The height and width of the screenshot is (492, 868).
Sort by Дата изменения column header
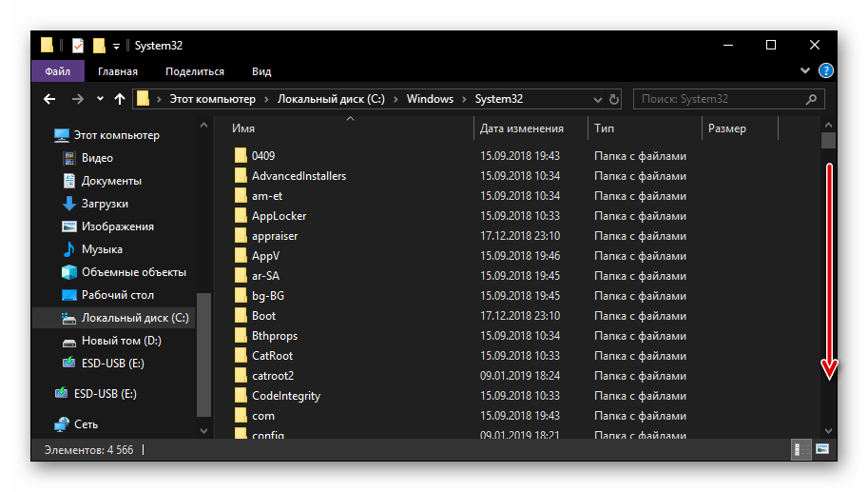point(521,128)
